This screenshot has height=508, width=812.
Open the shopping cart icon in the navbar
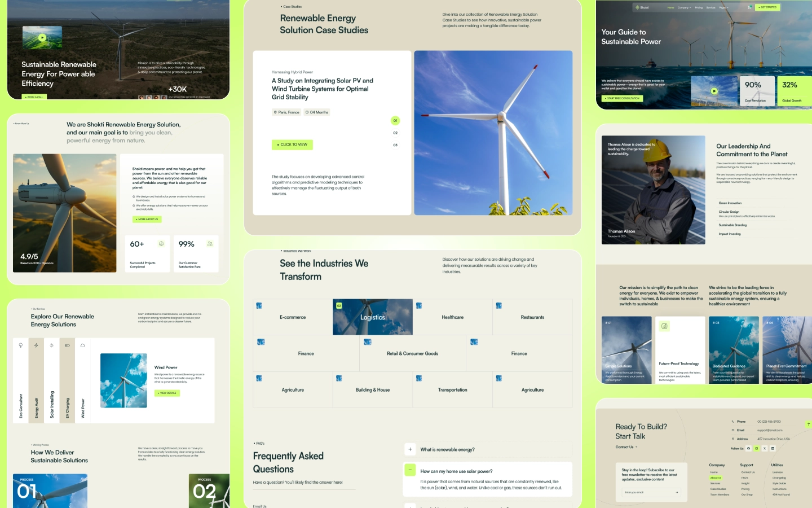749,7
